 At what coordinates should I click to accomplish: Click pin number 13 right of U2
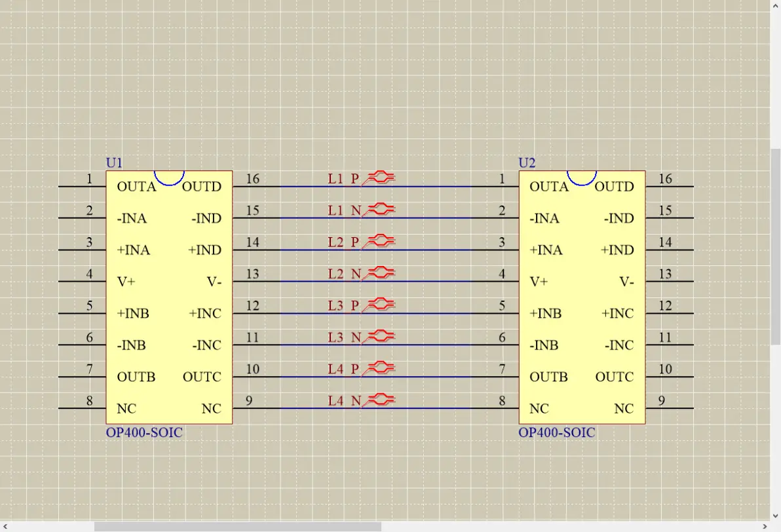[666, 274]
